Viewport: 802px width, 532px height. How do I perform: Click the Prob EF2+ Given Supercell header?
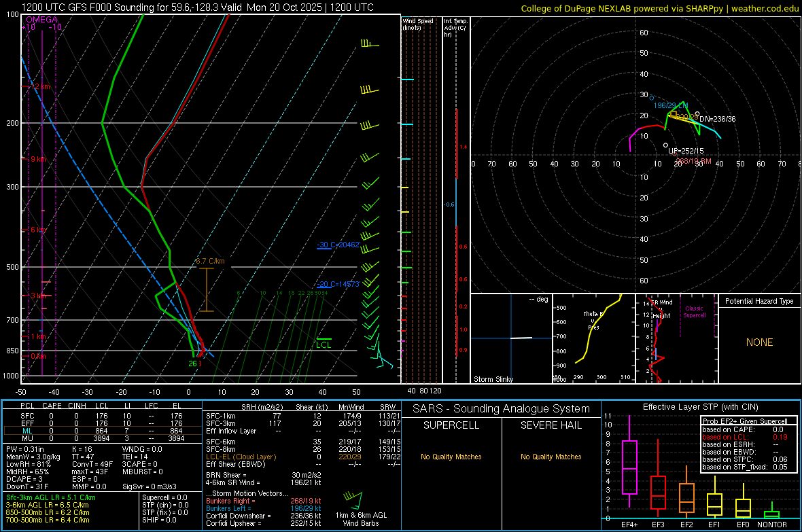click(x=745, y=421)
